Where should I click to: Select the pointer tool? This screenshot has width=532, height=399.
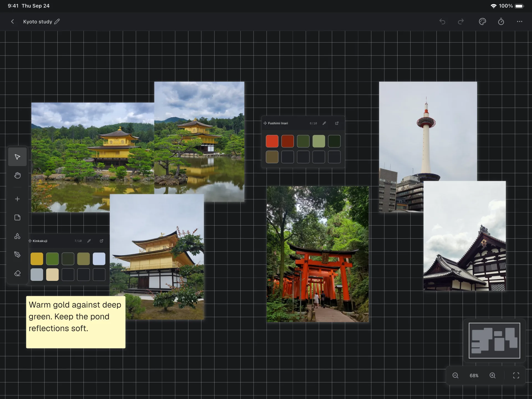tap(17, 157)
